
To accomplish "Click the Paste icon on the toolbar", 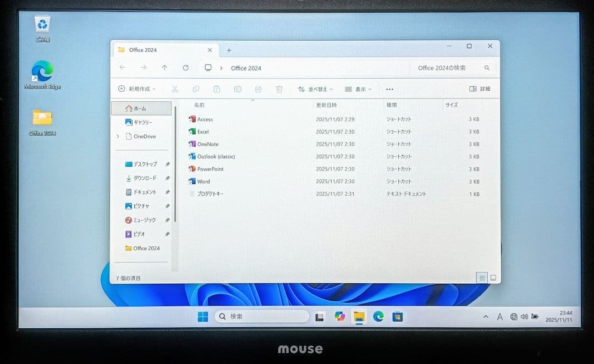I will point(217,89).
